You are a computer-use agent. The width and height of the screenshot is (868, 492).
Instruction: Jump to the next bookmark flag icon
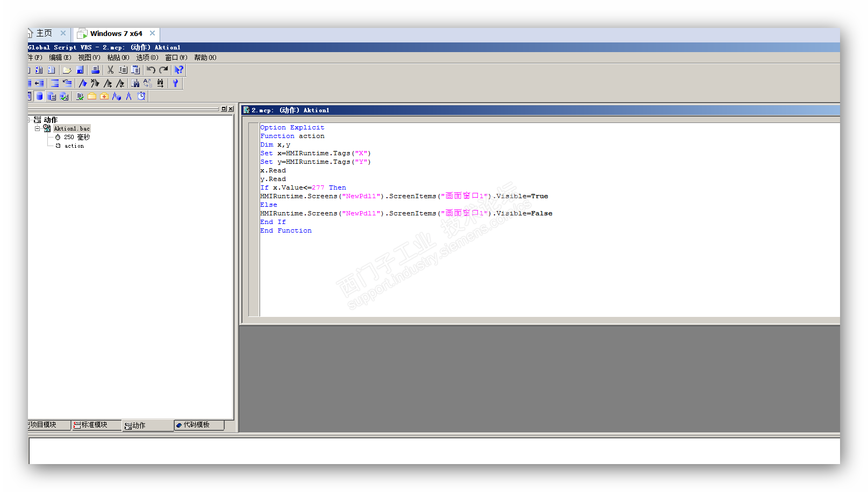click(x=108, y=83)
